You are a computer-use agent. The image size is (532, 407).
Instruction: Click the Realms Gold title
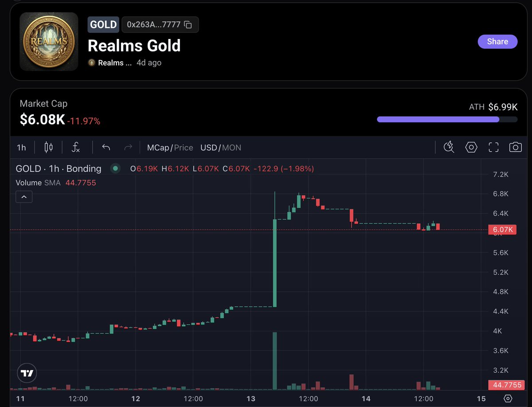click(134, 46)
